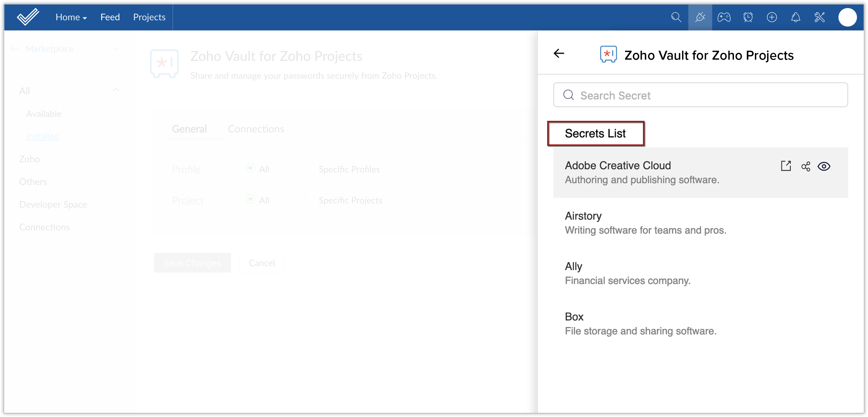Click the Marketplace back arrow in sidebar
The image size is (868, 417).
click(15, 49)
